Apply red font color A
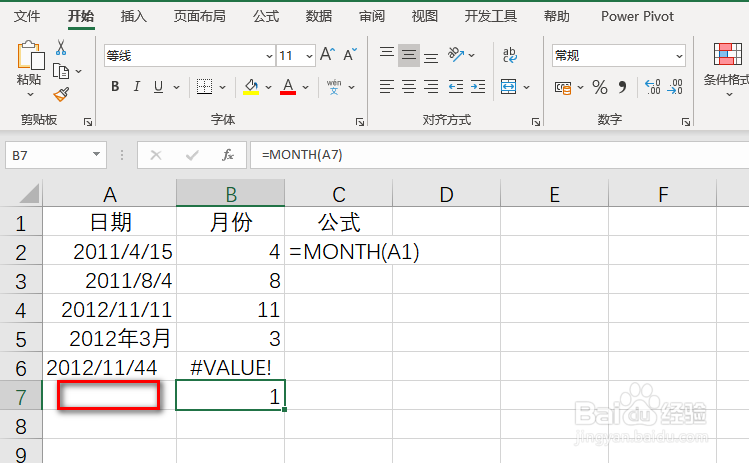This screenshot has height=463, width=749. (x=288, y=86)
